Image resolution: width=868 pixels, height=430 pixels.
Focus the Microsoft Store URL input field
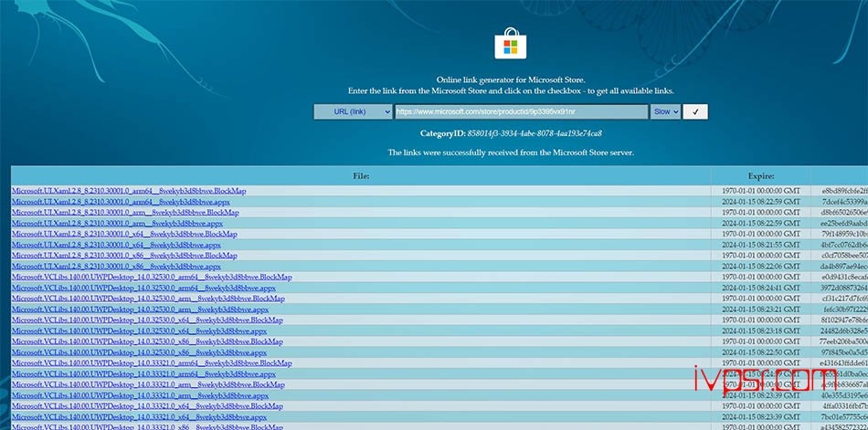[x=521, y=111]
